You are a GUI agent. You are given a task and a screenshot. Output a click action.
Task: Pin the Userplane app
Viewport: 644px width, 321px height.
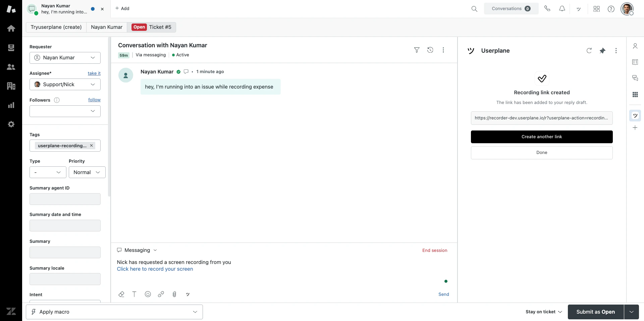tap(602, 51)
